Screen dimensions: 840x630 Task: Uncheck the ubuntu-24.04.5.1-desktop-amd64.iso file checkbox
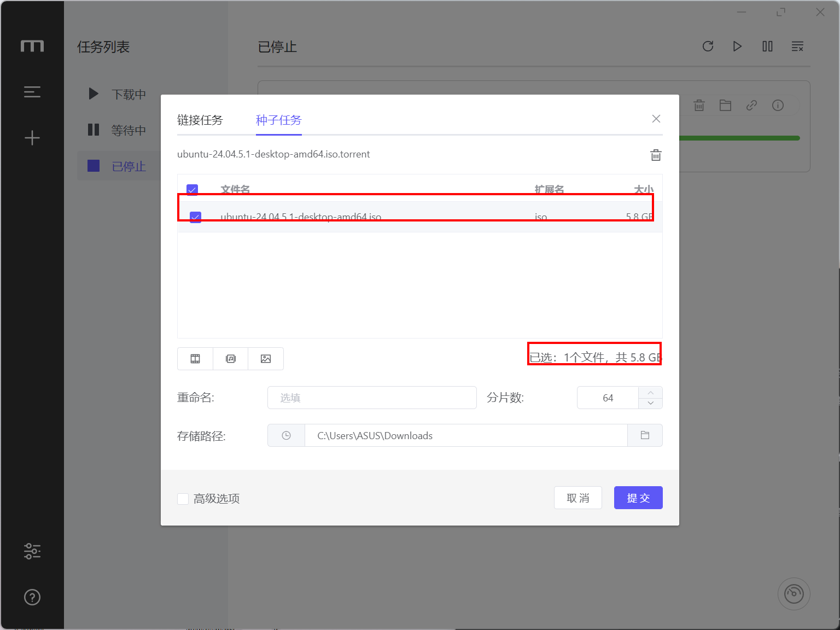(195, 217)
